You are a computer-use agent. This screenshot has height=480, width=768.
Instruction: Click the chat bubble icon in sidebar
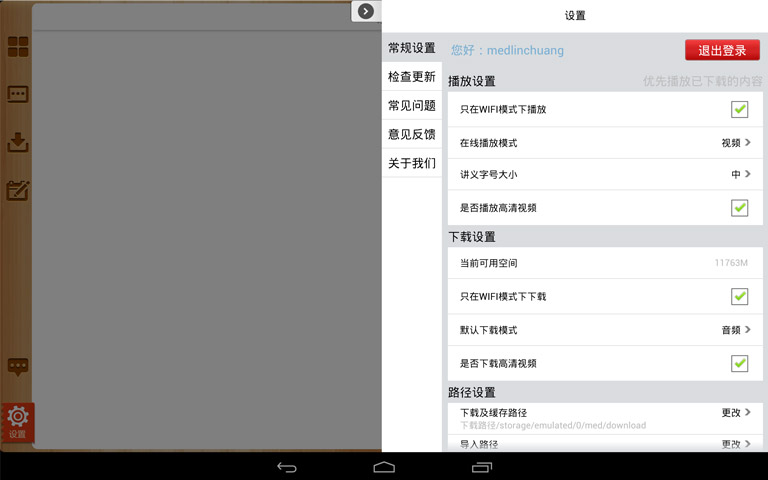click(18, 366)
